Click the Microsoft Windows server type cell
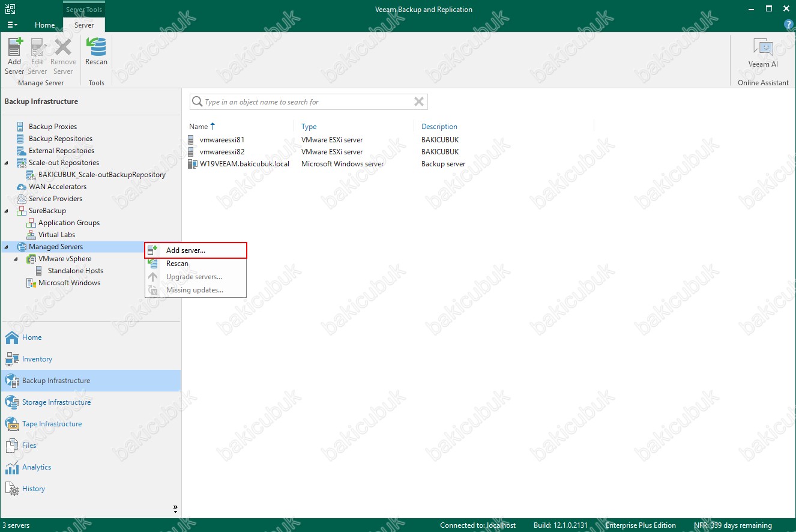 (342, 164)
